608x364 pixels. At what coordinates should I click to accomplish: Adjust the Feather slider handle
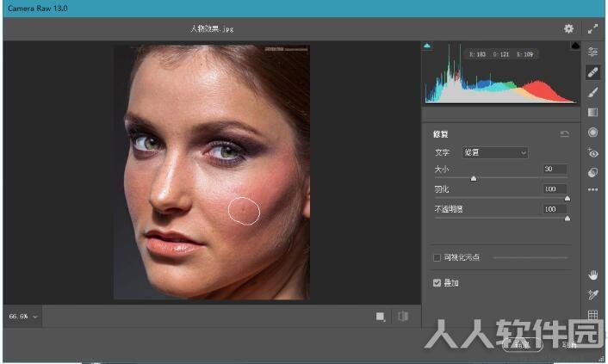point(568,199)
